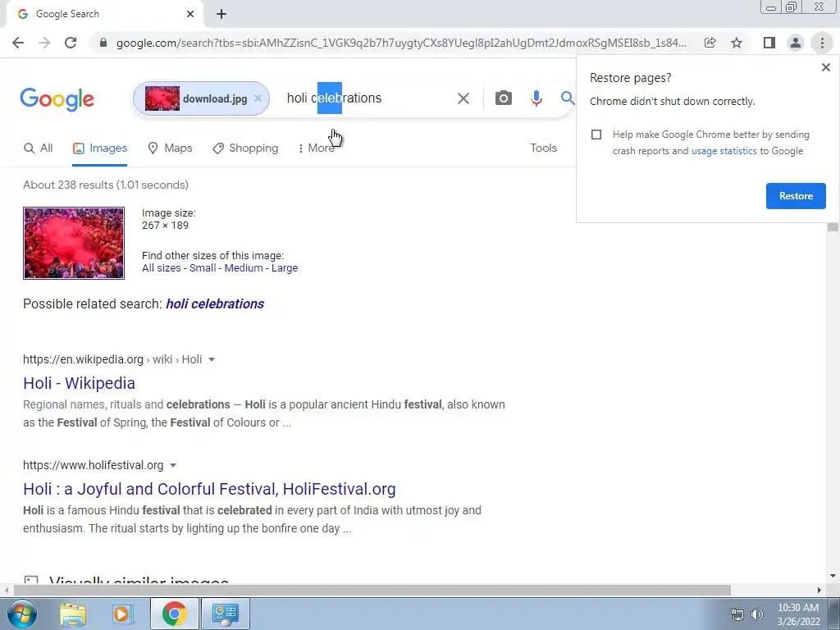Open the usage statistics link
Image resolution: width=840 pixels, height=630 pixels.
724,151
